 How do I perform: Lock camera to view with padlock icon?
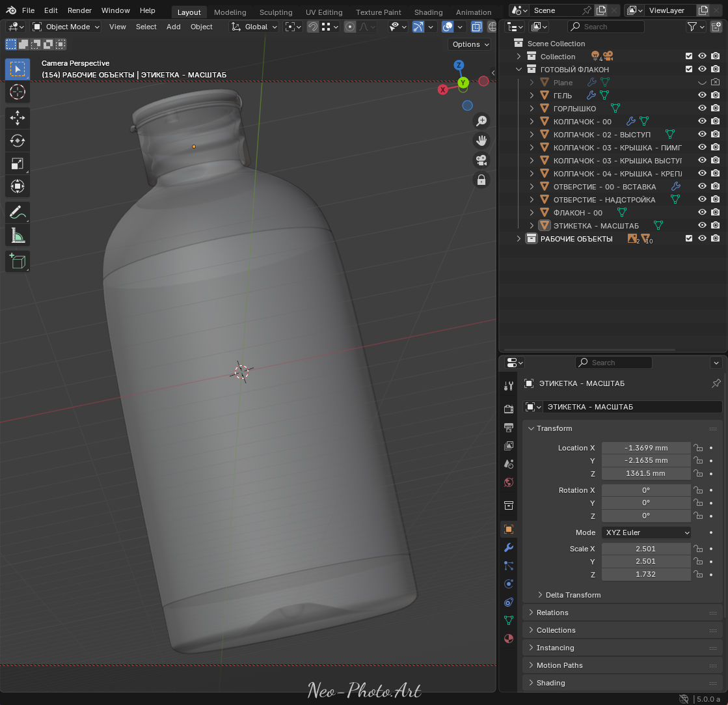[x=481, y=180]
